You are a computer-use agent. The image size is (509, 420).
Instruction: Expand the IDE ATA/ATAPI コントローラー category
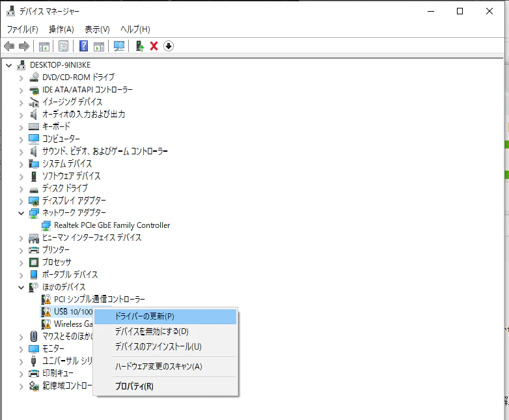(x=21, y=91)
